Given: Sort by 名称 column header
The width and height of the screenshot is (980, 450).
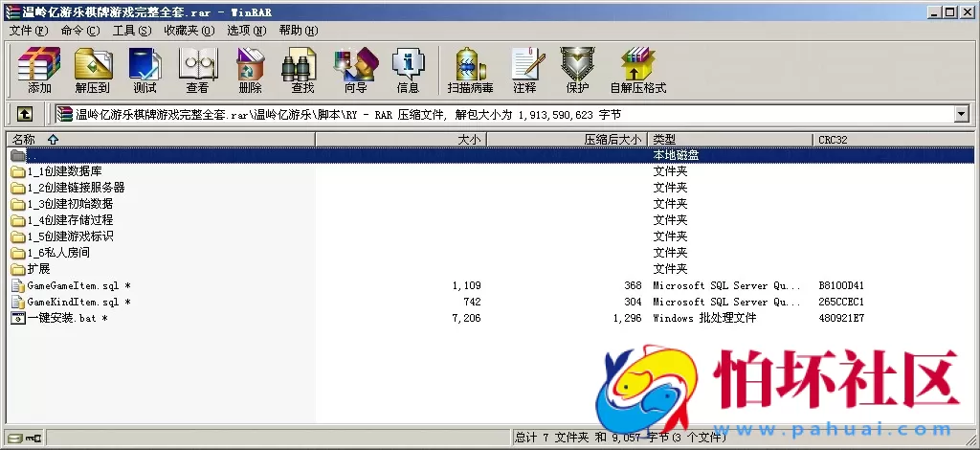Looking at the screenshot, I should coord(161,140).
